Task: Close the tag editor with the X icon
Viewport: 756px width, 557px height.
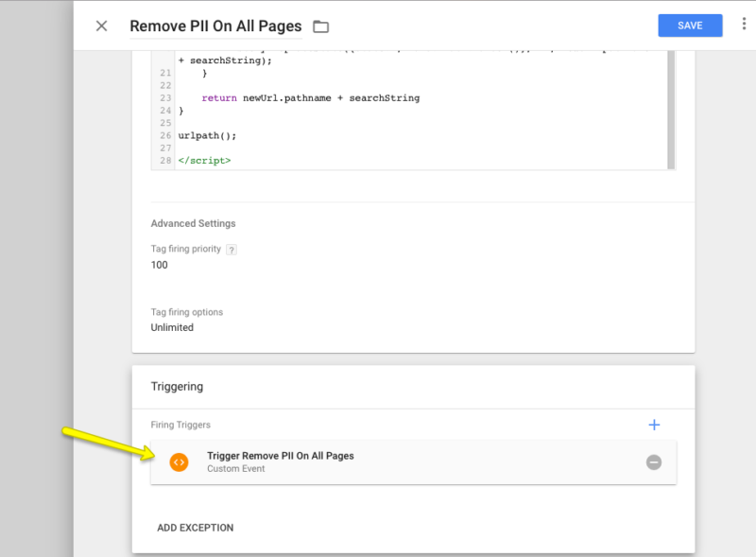Action: (101, 26)
